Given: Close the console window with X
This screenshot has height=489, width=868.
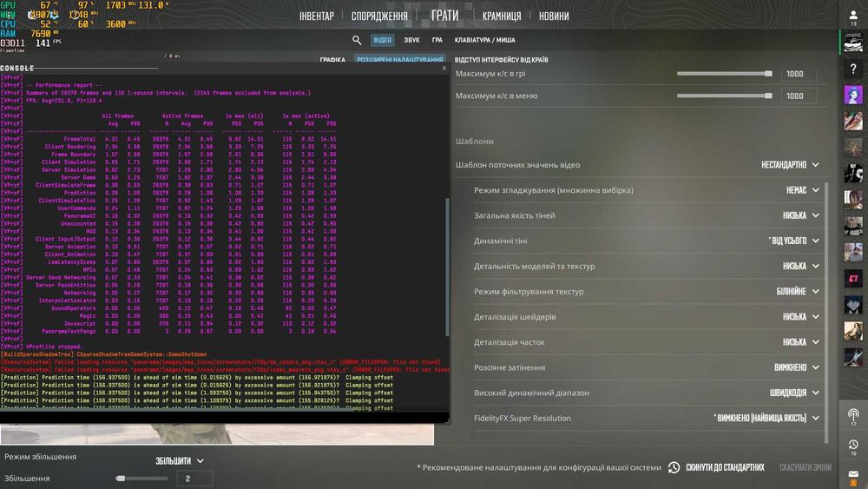Looking at the screenshot, I should [444, 68].
